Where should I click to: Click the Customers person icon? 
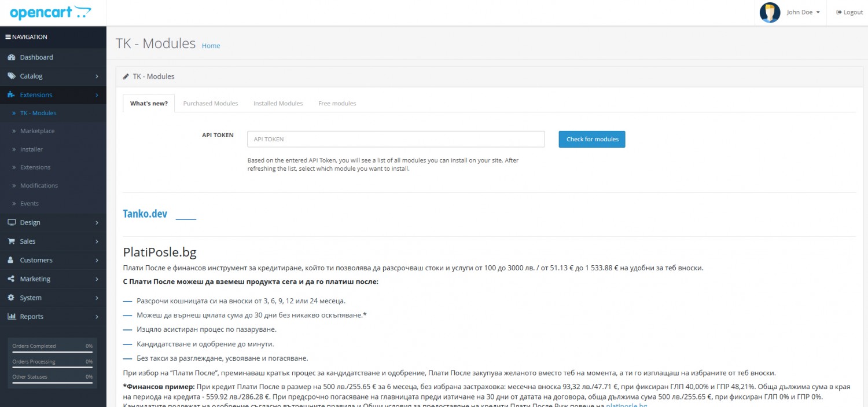tap(11, 261)
